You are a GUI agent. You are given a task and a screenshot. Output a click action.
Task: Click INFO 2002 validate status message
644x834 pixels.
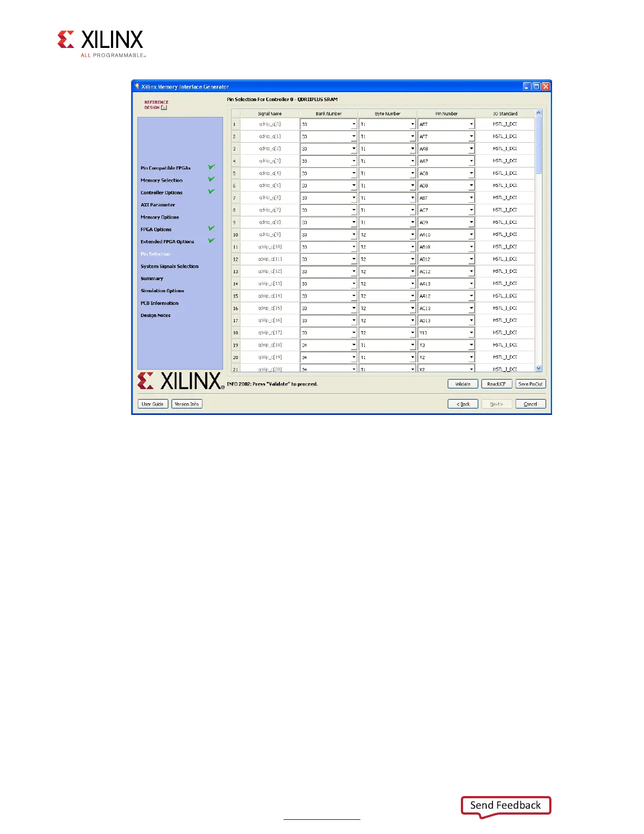click(273, 384)
